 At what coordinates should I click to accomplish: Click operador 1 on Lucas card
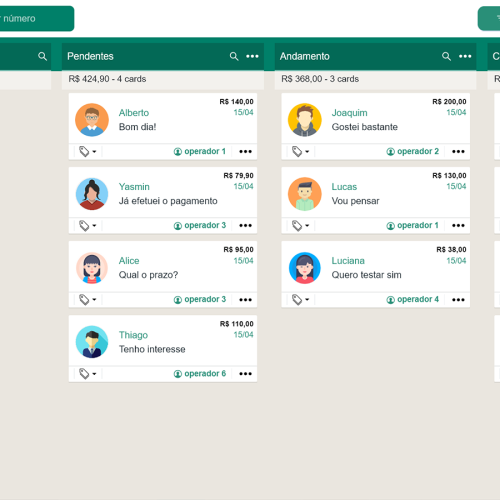click(413, 225)
